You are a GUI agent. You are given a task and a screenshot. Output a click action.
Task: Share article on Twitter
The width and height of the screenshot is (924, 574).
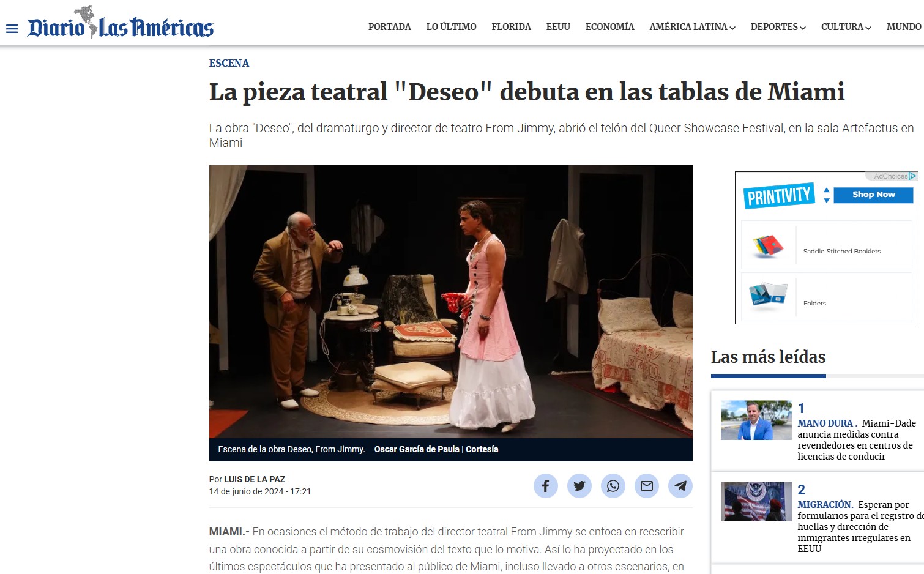[x=579, y=486]
